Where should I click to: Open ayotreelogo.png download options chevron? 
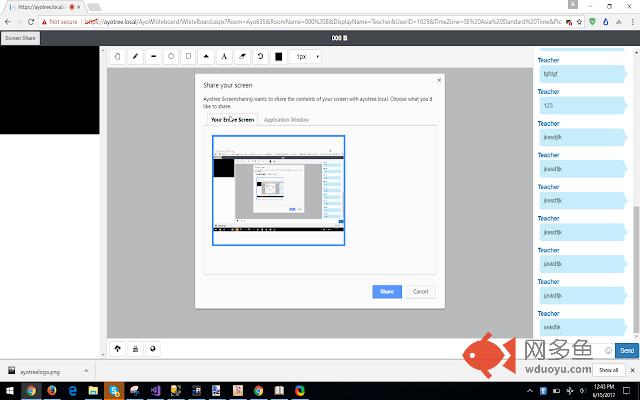(86, 371)
